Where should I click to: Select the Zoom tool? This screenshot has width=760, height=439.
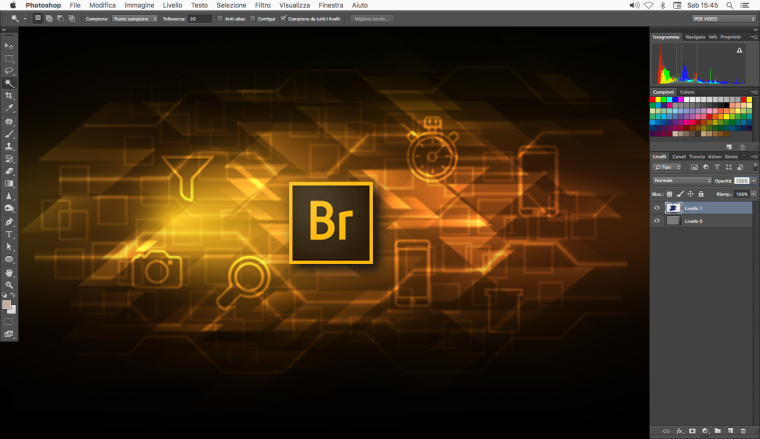pyautogui.click(x=9, y=285)
